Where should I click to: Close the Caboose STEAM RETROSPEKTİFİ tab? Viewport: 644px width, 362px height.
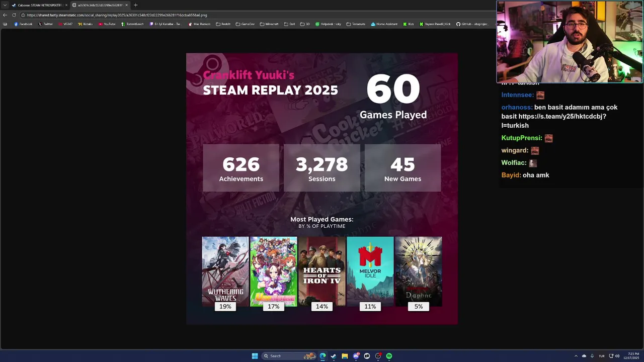coord(66,5)
